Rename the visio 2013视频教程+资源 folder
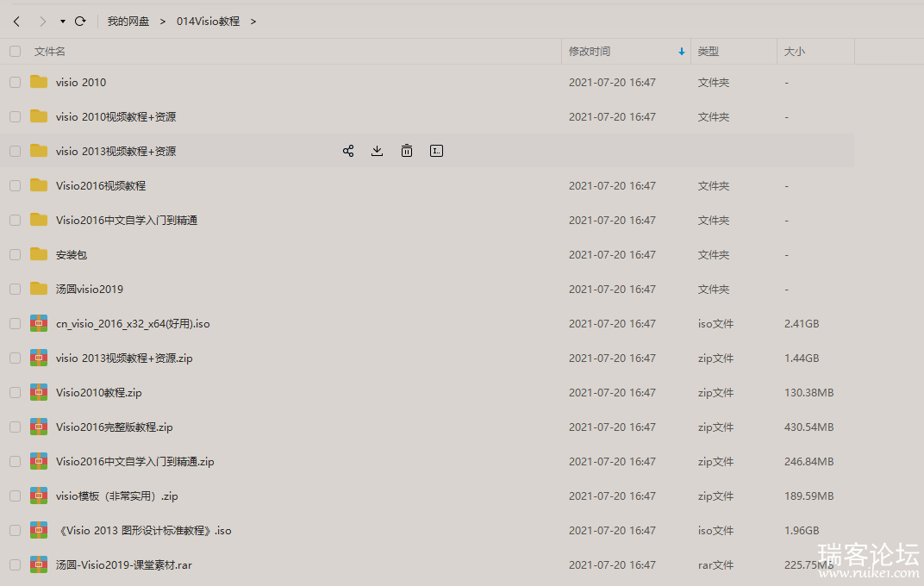This screenshot has width=924, height=586. 437,152
